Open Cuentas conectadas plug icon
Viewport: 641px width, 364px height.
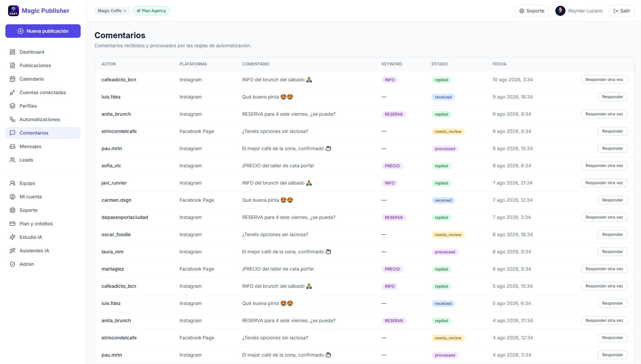pyautogui.click(x=12, y=92)
